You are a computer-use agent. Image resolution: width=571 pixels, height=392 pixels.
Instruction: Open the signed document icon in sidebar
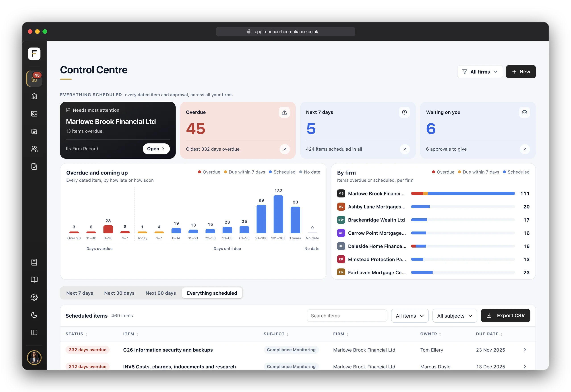point(34,166)
